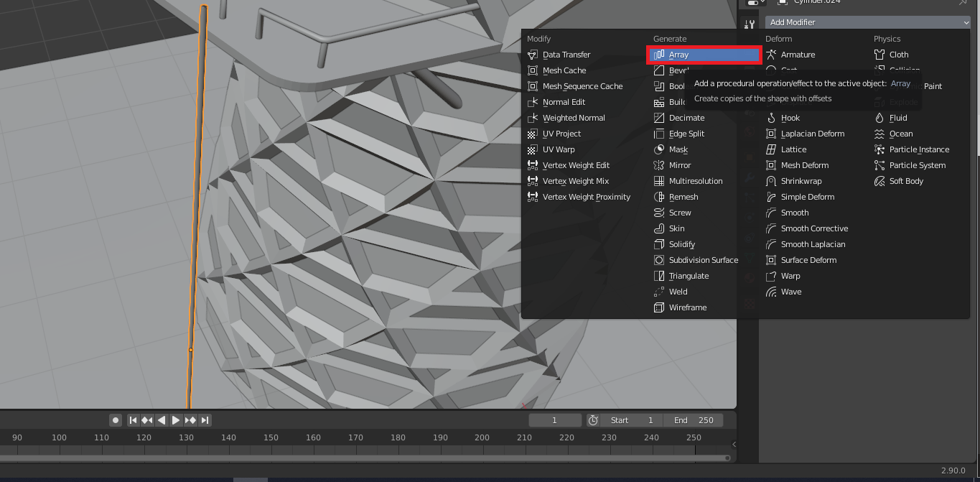Click the Mirror modifier icon

(659, 165)
